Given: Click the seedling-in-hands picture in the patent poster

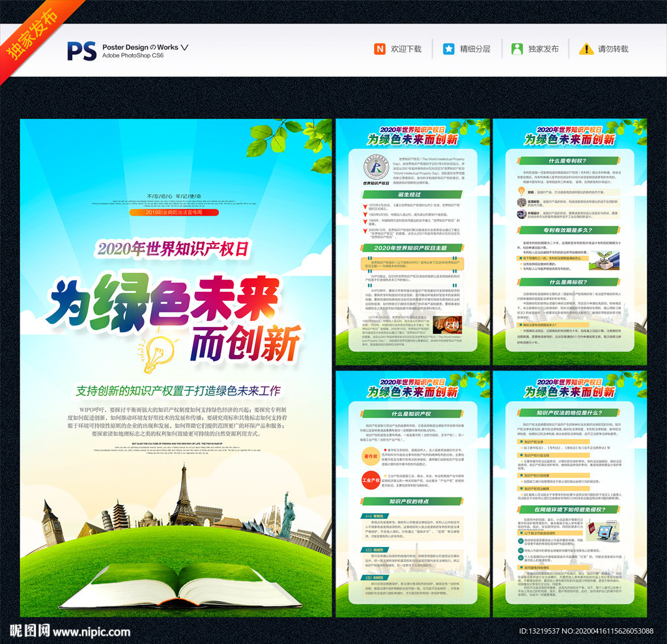Looking at the screenshot, I should 604,260.
